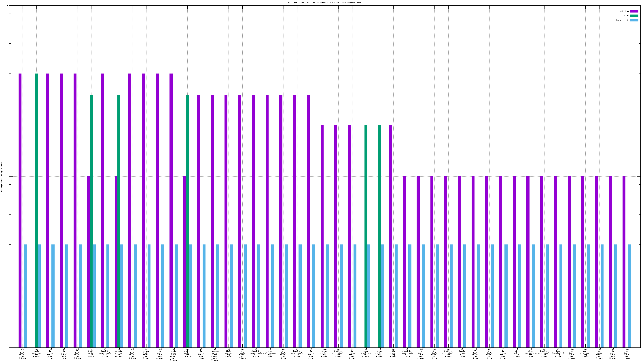Click the 'Not Spam' legend text
The image size is (644, 362).
[x=624, y=11]
